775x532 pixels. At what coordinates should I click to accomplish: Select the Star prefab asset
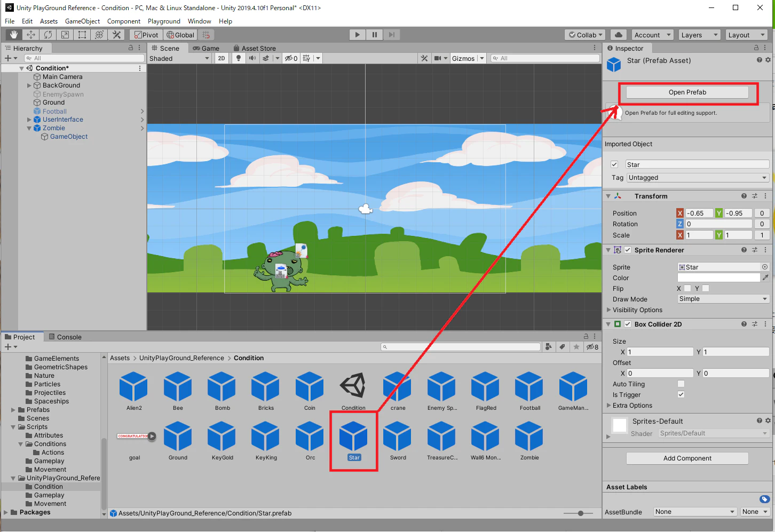[354, 441]
